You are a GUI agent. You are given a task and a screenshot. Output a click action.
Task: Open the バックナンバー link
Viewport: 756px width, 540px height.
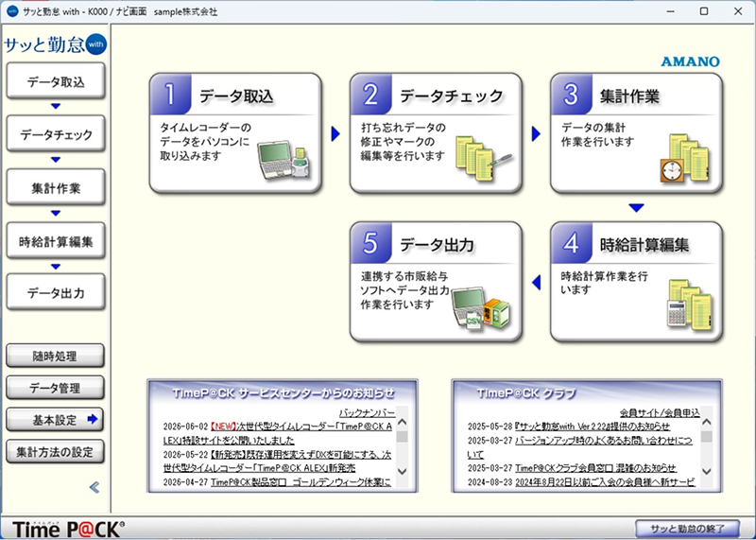tap(367, 413)
